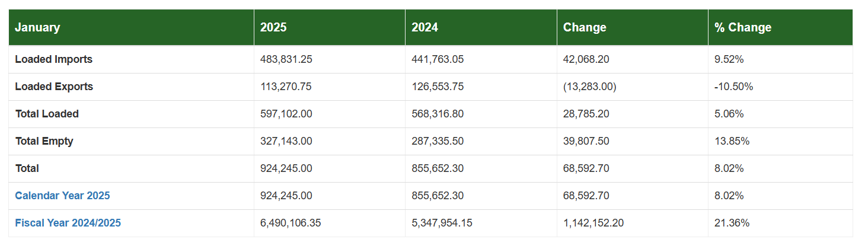Click the -10.50% percent change cell
The width and height of the screenshot is (868, 252).
tap(733, 87)
